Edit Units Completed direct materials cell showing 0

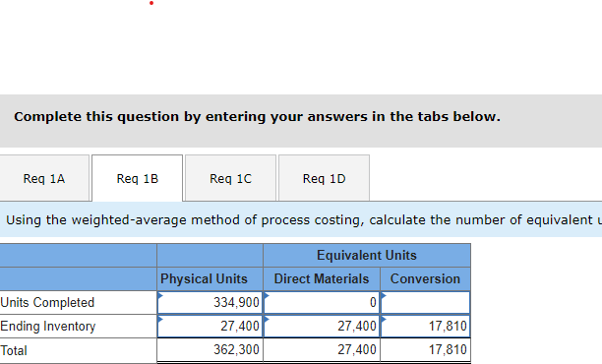tap(322, 303)
